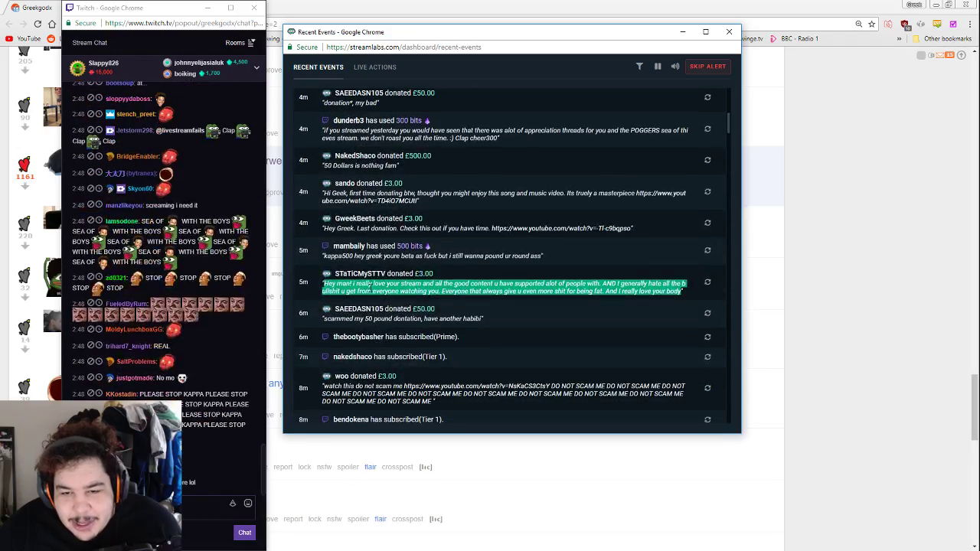Click the upper reddit flair link
The width and height of the screenshot is (980, 551).
point(371,467)
